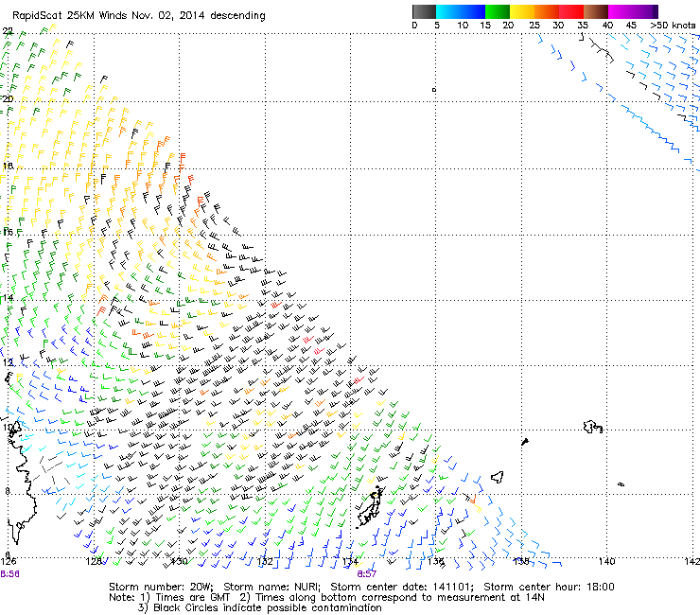Click the yellow 20-25 knots color swatch
The width and height of the screenshot is (700, 615).
[522, 11]
